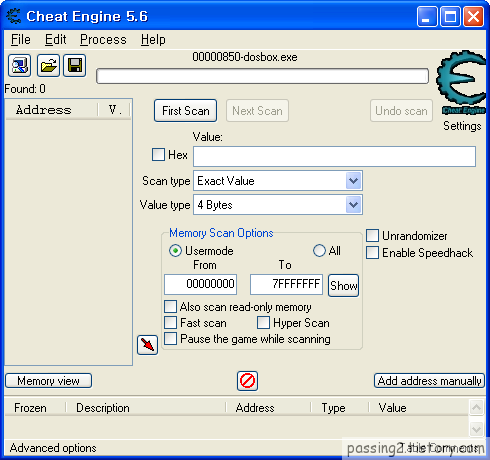
Task: Open Memory view
Action: click(49, 381)
